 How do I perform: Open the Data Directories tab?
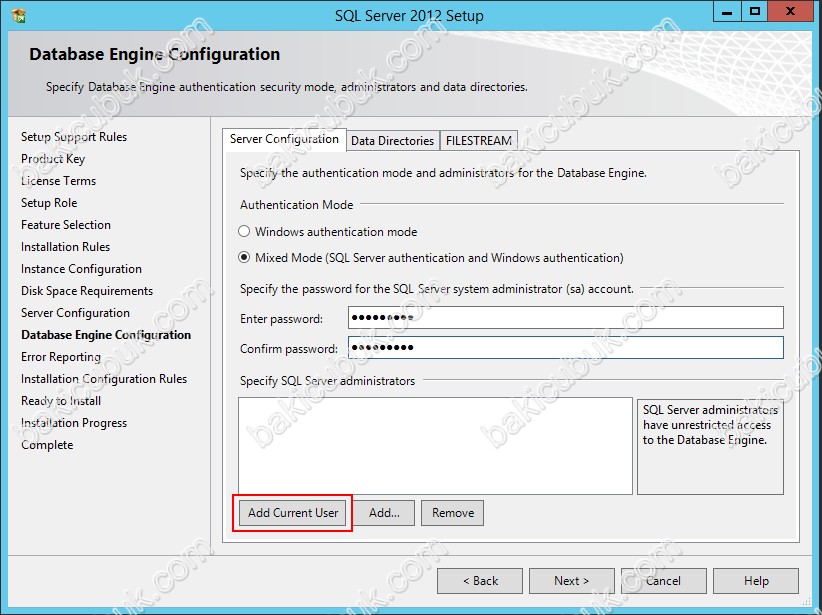[393, 141]
